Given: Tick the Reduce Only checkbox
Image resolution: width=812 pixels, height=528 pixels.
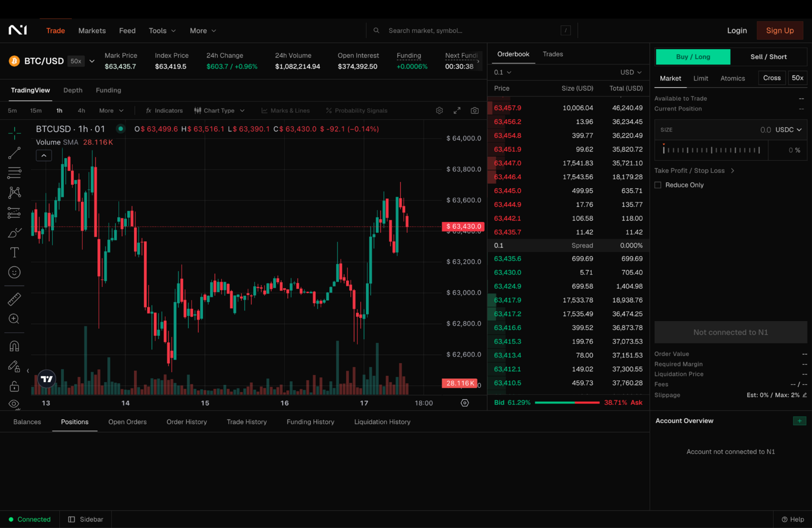Looking at the screenshot, I should [658, 185].
